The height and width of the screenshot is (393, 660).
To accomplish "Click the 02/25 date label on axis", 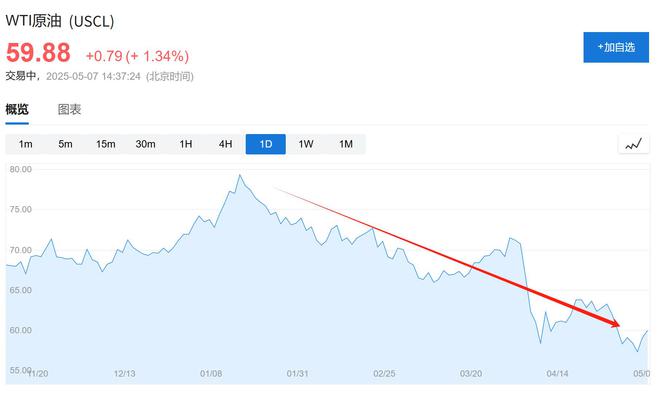I will (384, 374).
